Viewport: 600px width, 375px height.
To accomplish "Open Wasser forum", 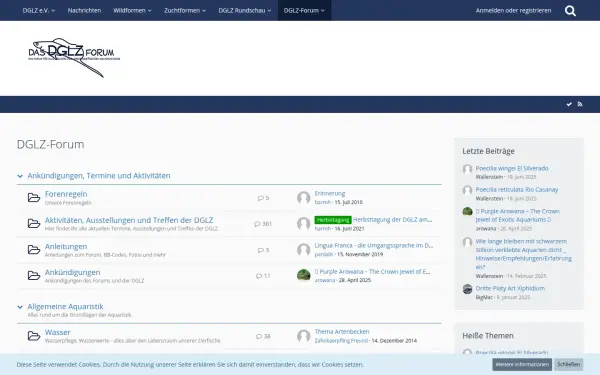I will (57, 332).
